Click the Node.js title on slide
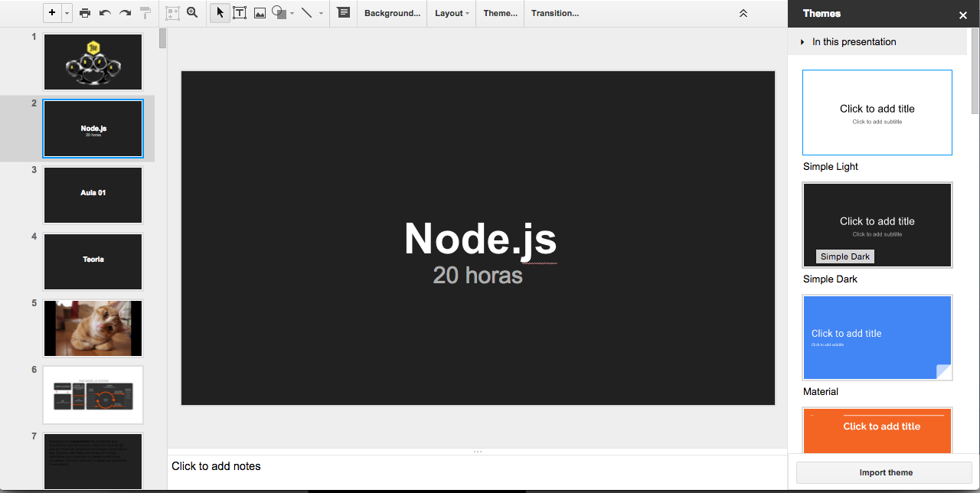This screenshot has width=980, height=493. click(x=480, y=239)
